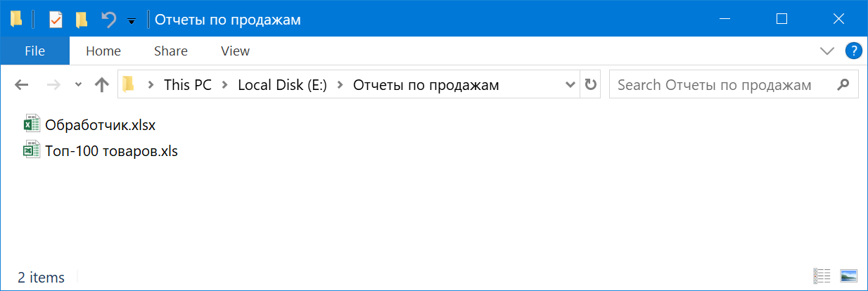Open the File menu
This screenshot has height=291, width=868.
click(x=34, y=51)
